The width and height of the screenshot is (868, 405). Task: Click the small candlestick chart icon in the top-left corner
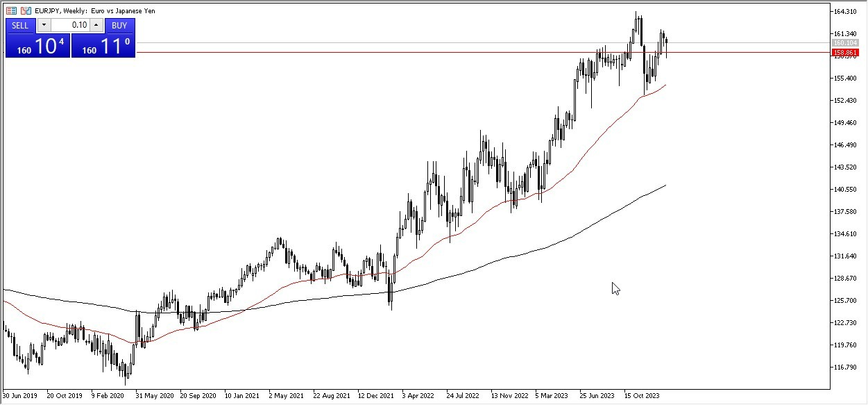click(26, 10)
